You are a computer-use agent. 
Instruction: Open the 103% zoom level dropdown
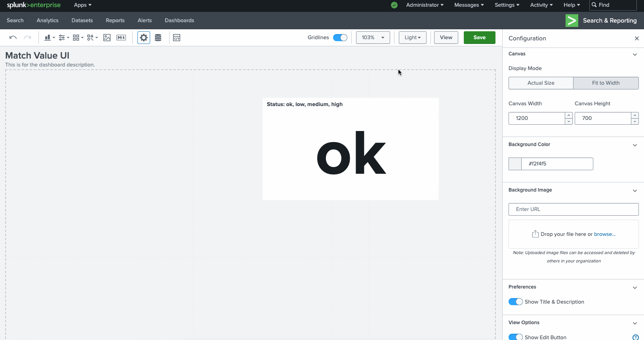pos(373,38)
